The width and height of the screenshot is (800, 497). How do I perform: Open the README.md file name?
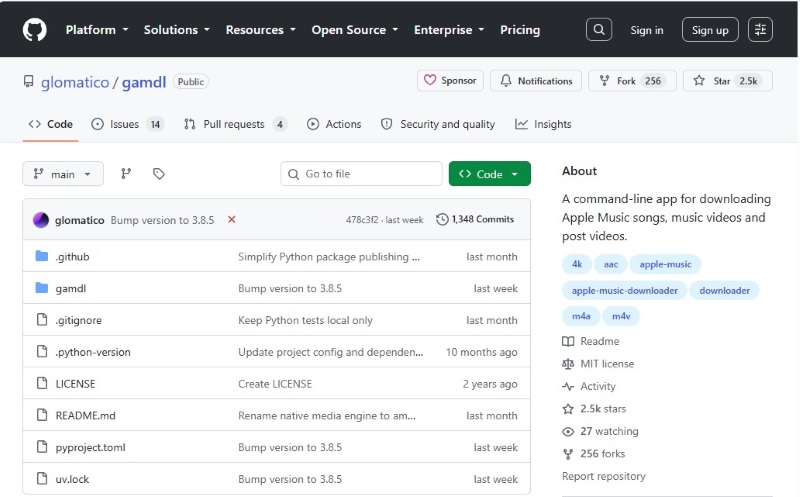85,415
